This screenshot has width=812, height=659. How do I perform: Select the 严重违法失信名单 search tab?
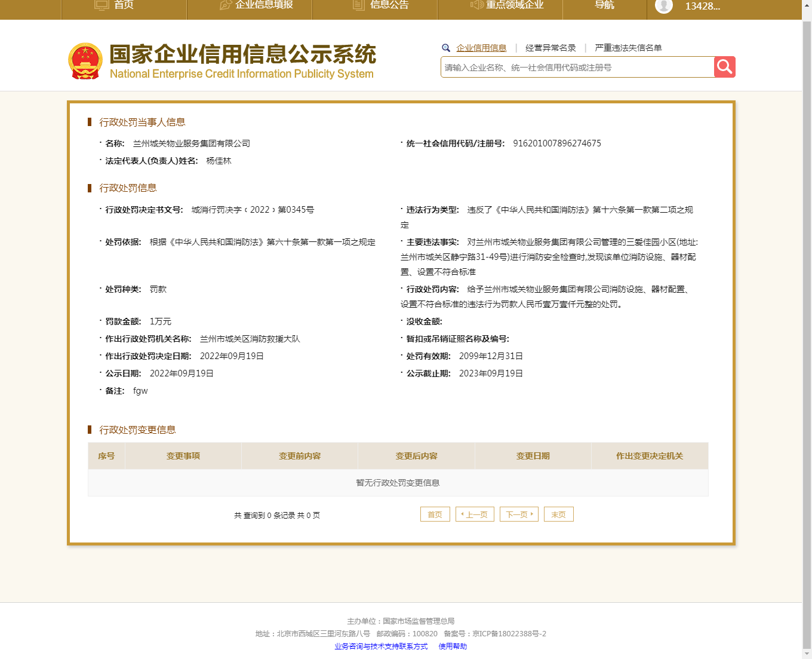click(628, 48)
